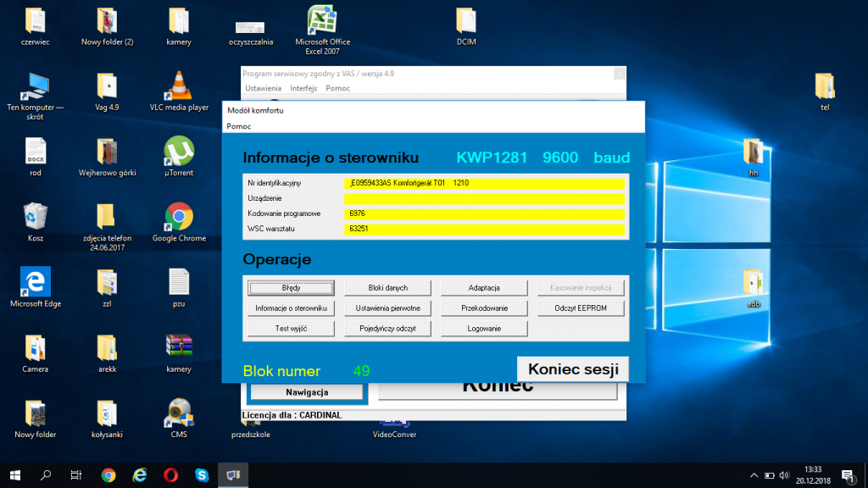Open the Vag 4.9 folder
Image resolution: width=868 pixels, height=488 pixels.
(107, 86)
